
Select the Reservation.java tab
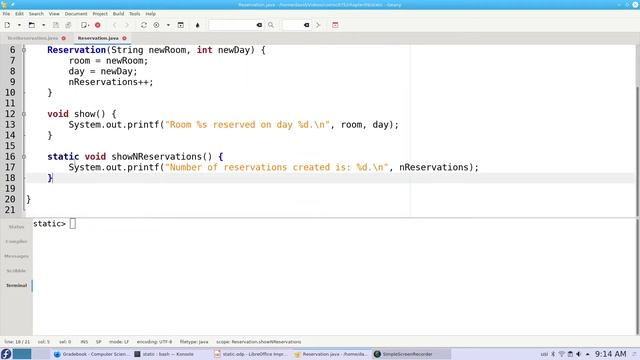coord(98,38)
